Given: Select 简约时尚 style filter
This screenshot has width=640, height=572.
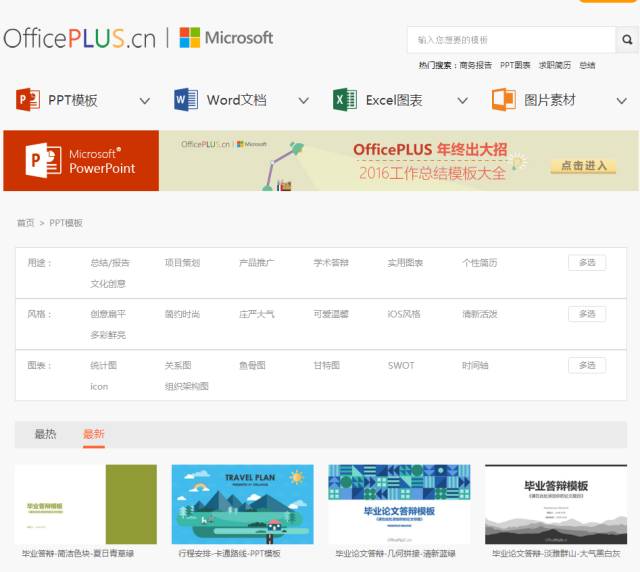Looking at the screenshot, I should coord(182,314).
